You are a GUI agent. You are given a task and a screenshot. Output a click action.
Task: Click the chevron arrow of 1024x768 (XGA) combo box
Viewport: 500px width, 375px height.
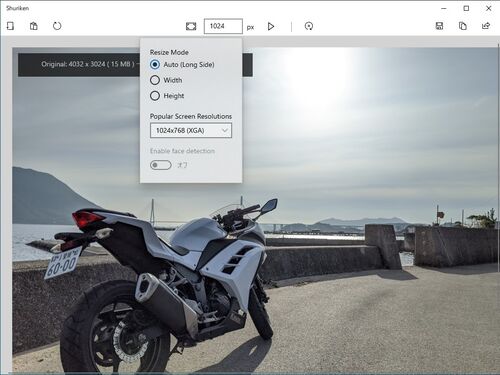click(x=225, y=130)
